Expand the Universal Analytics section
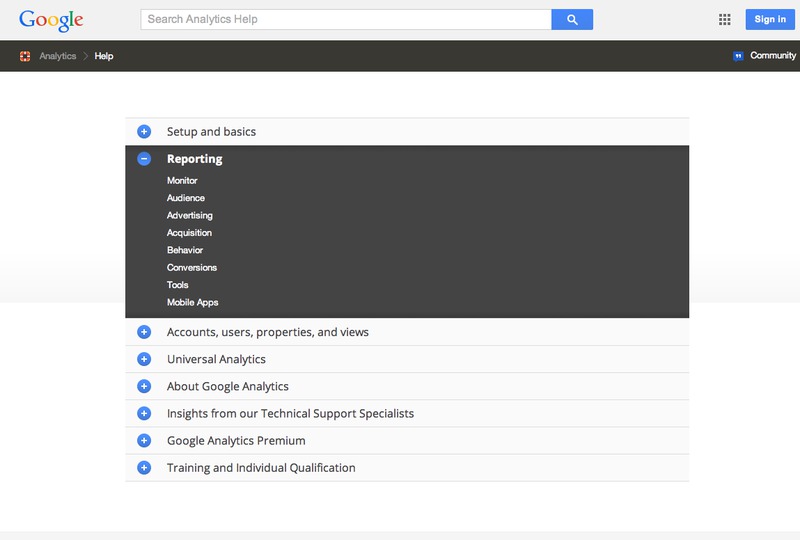The height and width of the screenshot is (540, 800). (144, 359)
